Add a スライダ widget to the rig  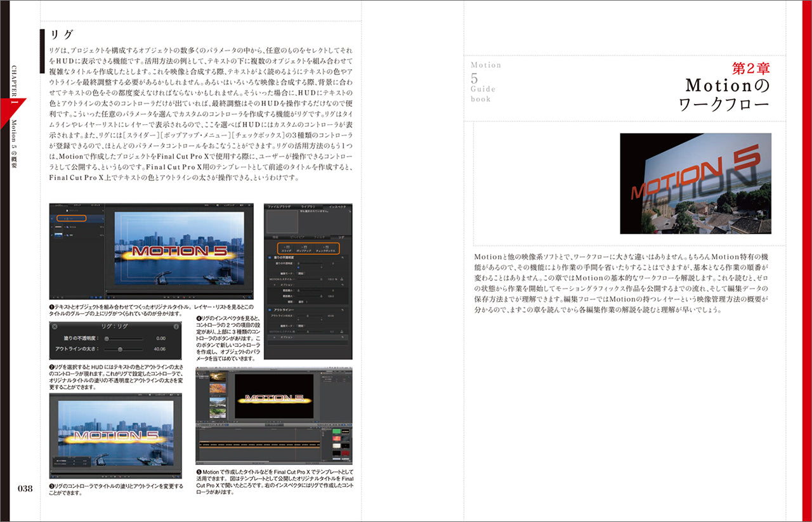tap(287, 249)
